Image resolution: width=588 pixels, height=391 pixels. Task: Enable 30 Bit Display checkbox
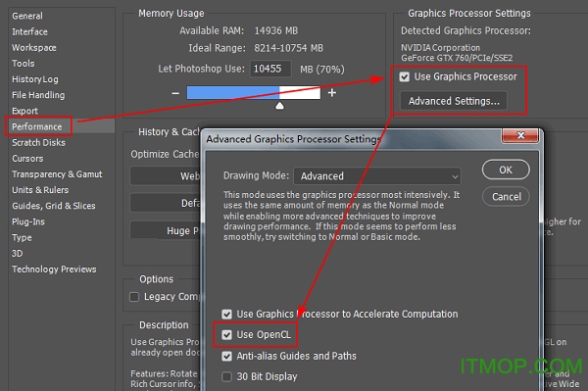[226, 376]
